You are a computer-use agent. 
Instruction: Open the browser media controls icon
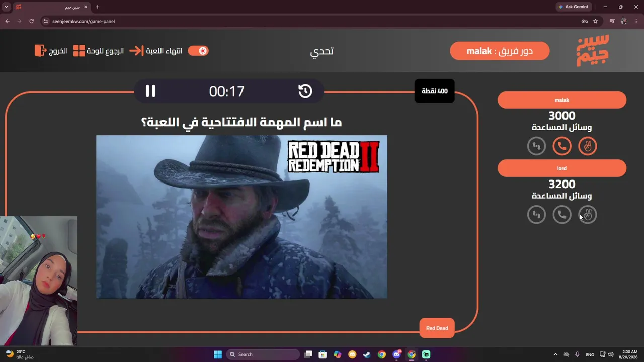[612, 21]
